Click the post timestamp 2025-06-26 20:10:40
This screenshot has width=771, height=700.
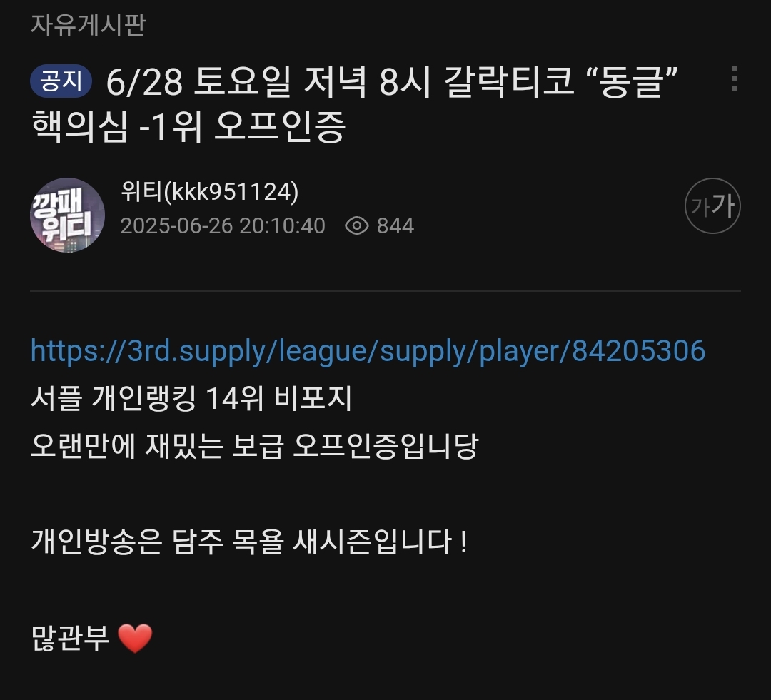223,226
